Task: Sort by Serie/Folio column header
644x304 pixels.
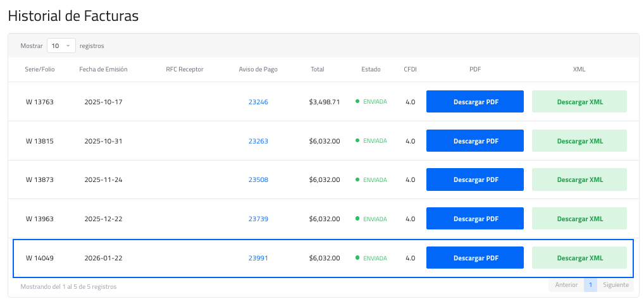Action: [x=40, y=70]
